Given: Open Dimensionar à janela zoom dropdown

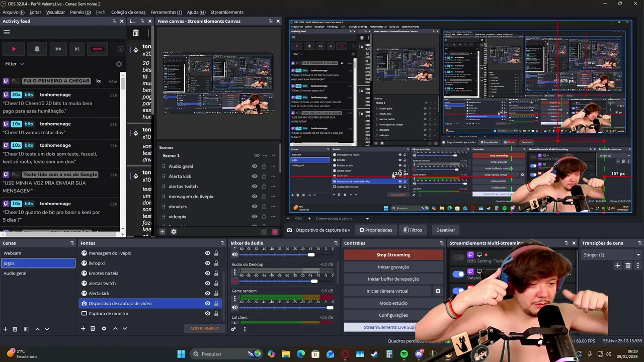Looking at the screenshot, I should (x=343, y=219).
